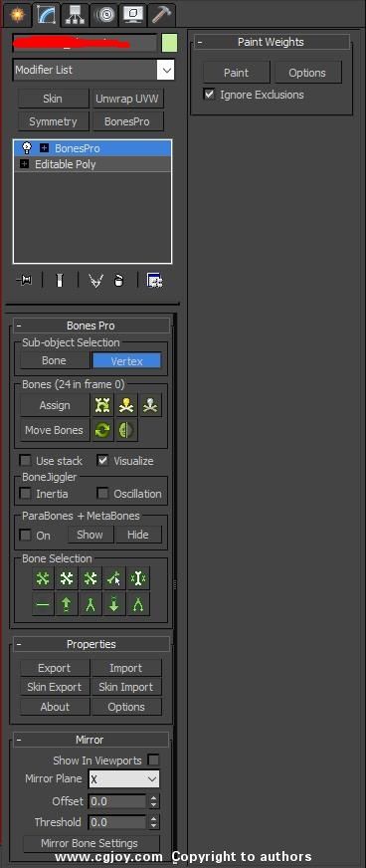The image size is (366, 868).
Task: Click the Make Unique icon
Action: pyautogui.click(x=96, y=282)
